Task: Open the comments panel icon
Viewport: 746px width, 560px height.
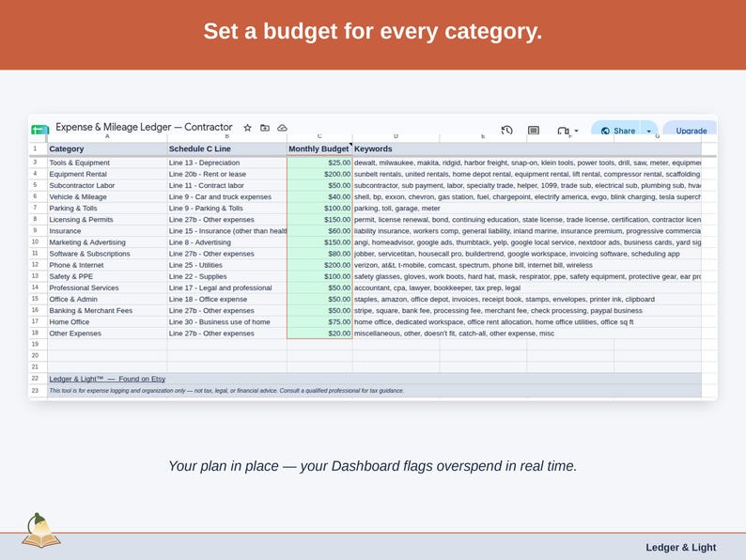Action: pyautogui.click(x=534, y=130)
